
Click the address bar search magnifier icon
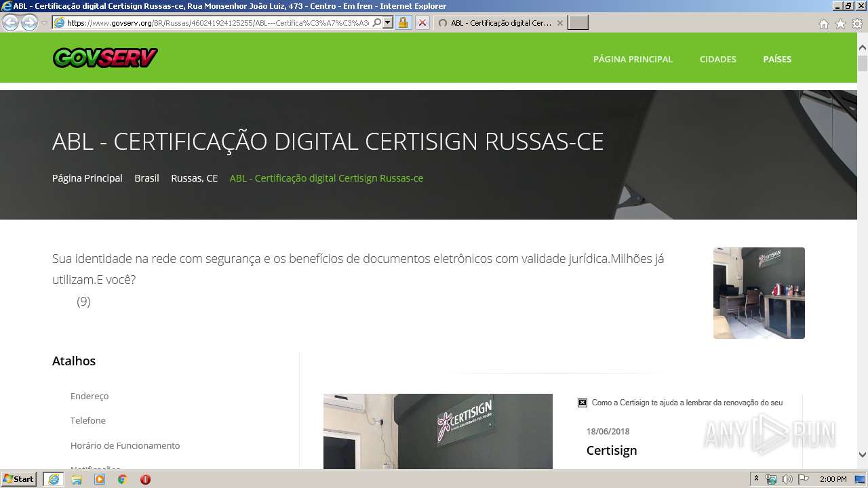[x=377, y=22]
